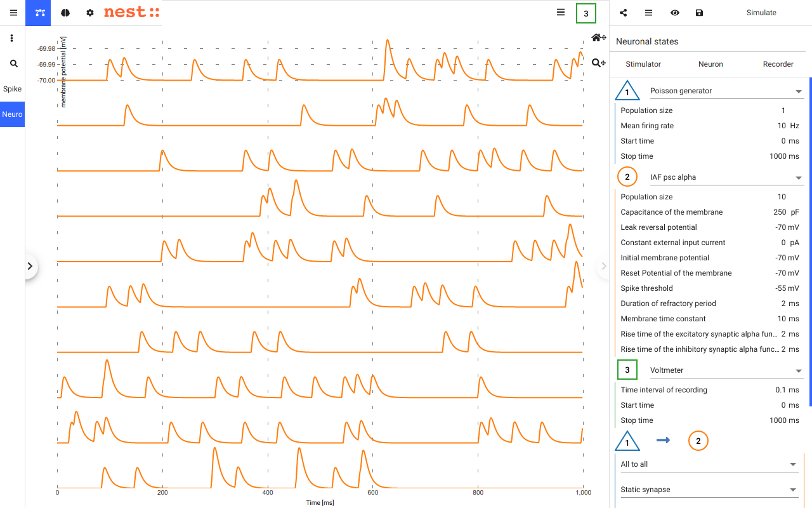Reset chart axes with home icon
Screen dimensions: 812x508
click(598, 37)
